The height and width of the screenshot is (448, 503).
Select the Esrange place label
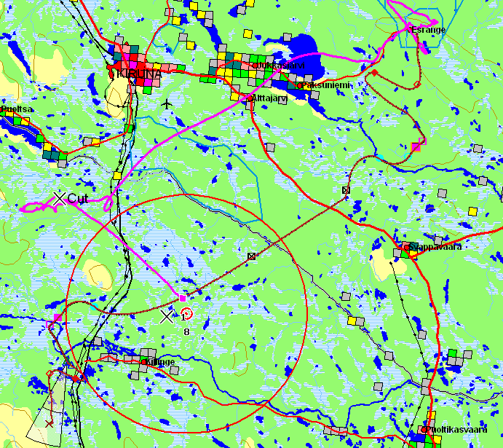[x=428, y=30]
